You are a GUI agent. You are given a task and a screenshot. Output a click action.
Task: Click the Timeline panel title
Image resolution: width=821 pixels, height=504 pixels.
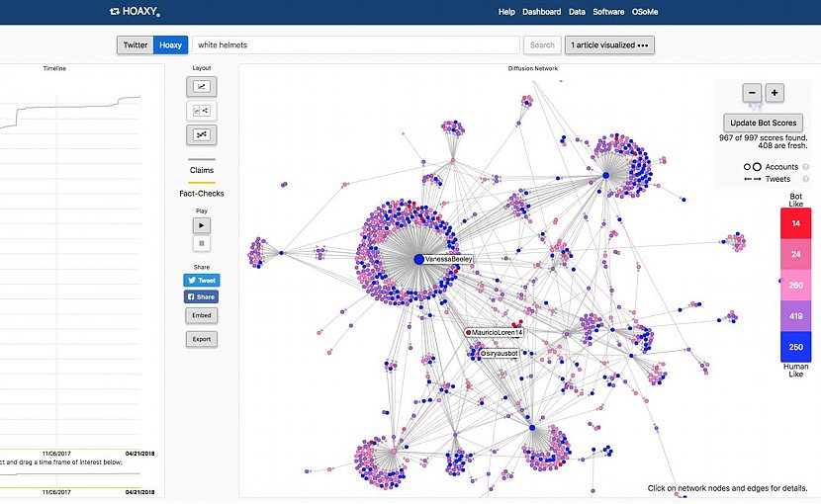(x=54, y=68)
